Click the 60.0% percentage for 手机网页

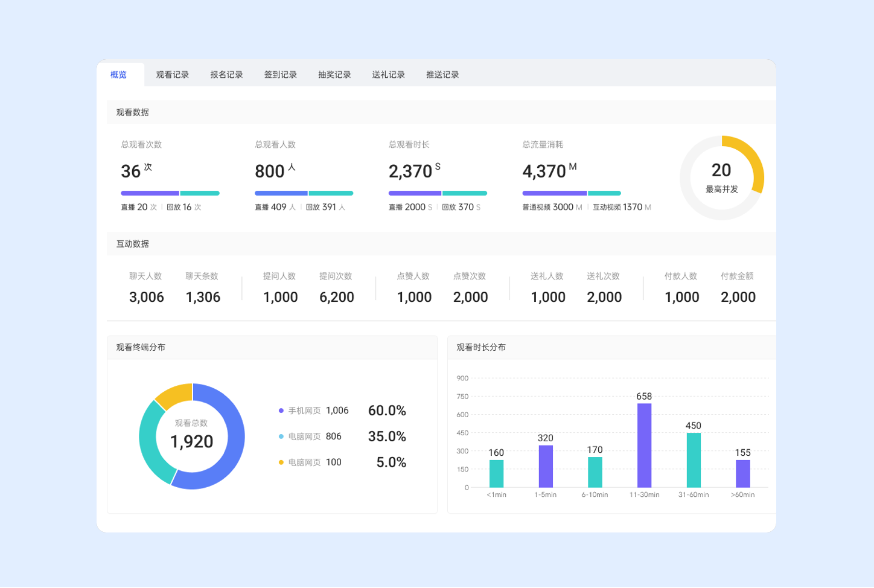[387, 411]
